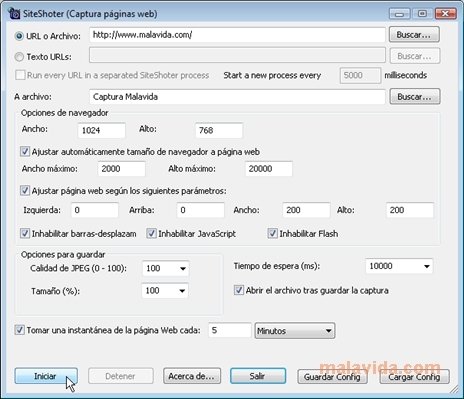Click the Arriba field
Image resolution: width=464 pixels, height=399 pixels.
click(x=200, y=210)
